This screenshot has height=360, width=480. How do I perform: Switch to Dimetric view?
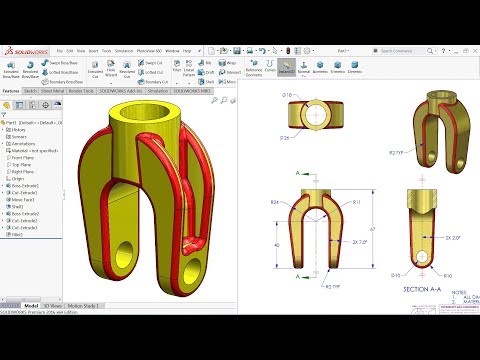[x=355, y=67]
